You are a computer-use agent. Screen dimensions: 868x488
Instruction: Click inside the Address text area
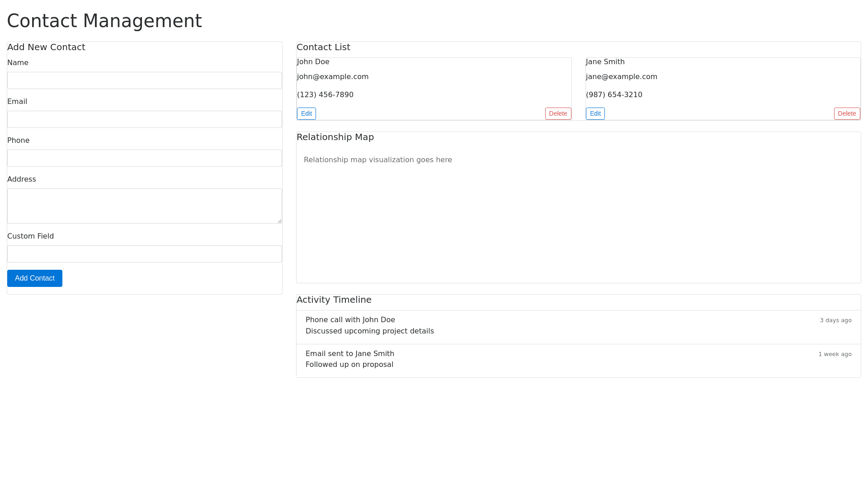click(145, 206)
